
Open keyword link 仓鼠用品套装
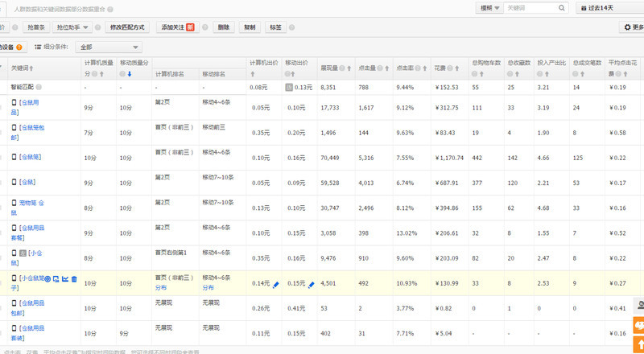point(28,332)
